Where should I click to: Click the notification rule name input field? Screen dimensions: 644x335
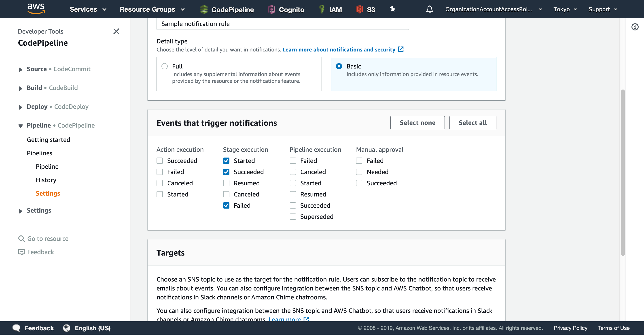click(282, 24)
